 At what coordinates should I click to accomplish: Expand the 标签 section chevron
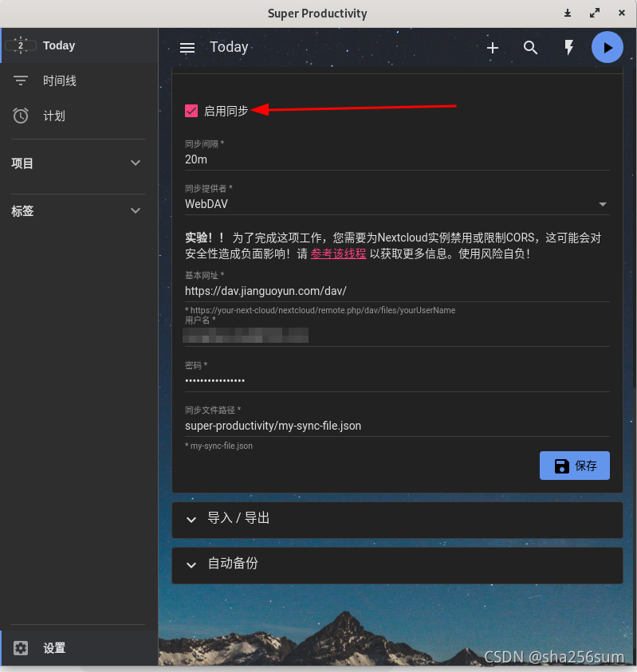pyautogui.click(x=136, y=211)
